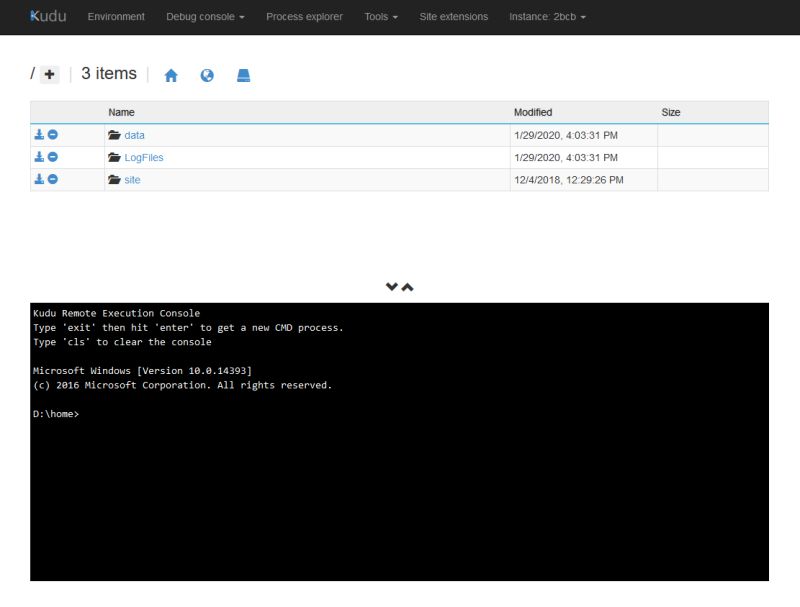Expand file list with up chevron
This screenshot has height=607, width=800.
tap(407, 287)
